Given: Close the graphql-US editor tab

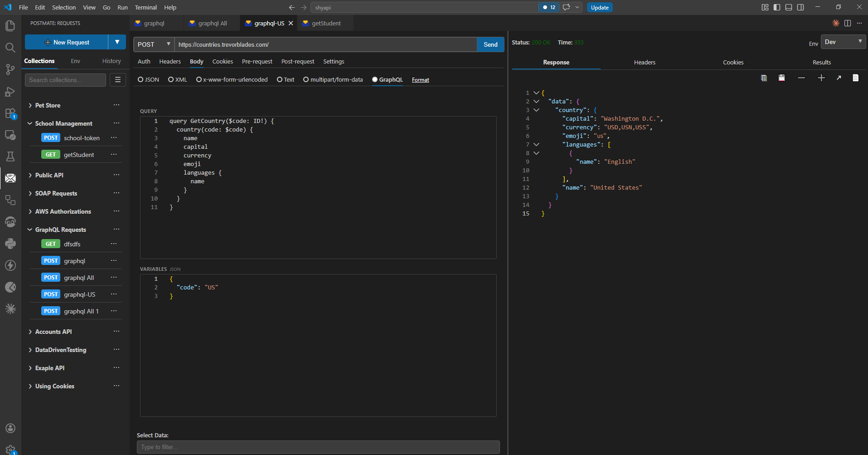Looking at the screenshot, I should (291, 23).
